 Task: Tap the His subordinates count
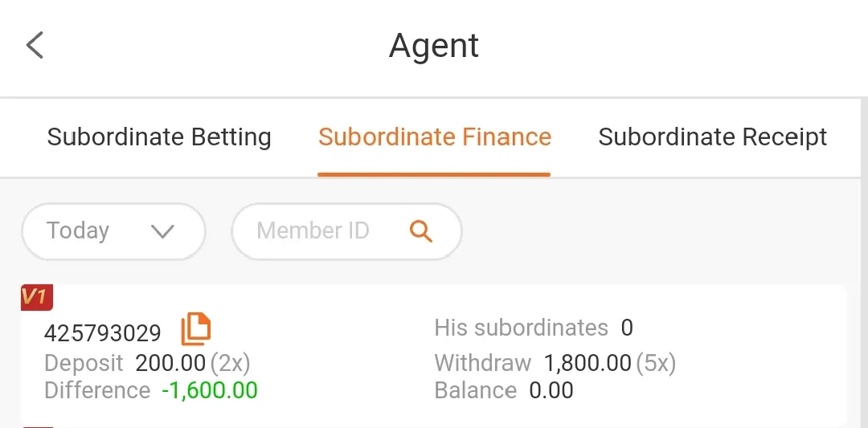coord(627,328)
